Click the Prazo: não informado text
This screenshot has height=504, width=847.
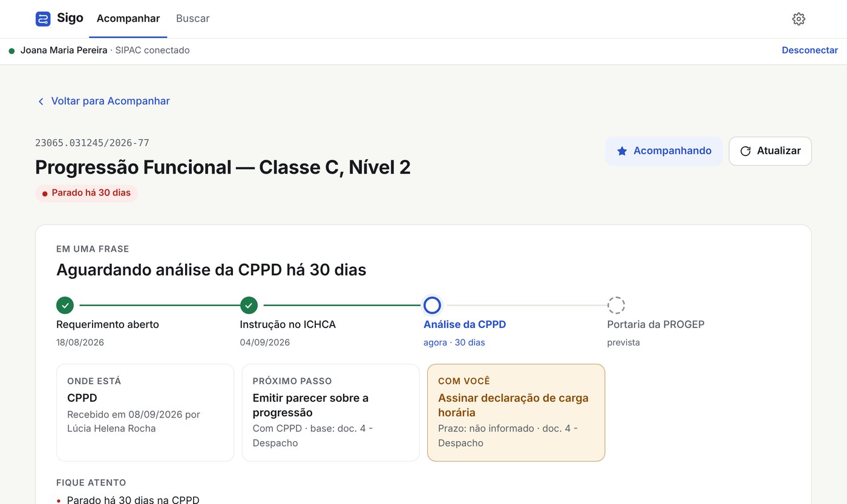(486, 428)
